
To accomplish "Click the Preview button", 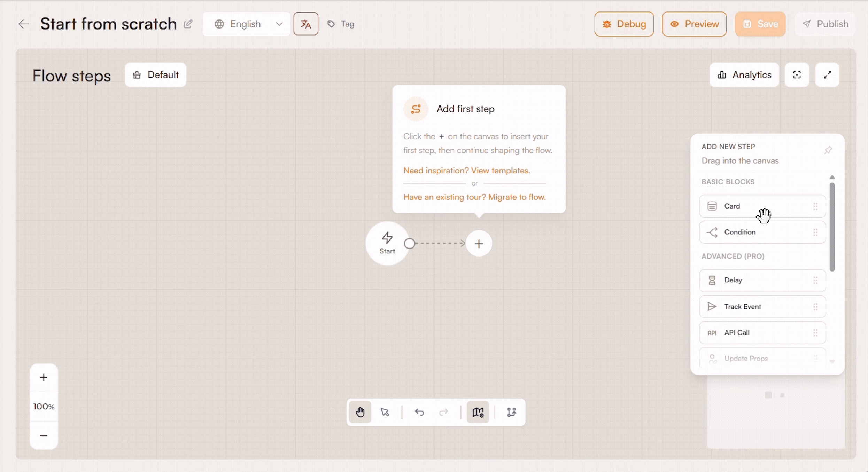I will (x=694, y=24).
